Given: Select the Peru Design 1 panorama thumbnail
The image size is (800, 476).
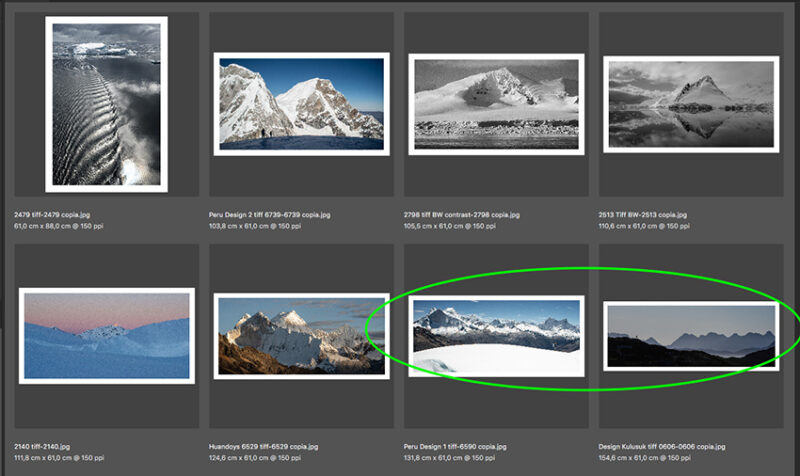Looking at the screenshot, I should coord(497,336).
